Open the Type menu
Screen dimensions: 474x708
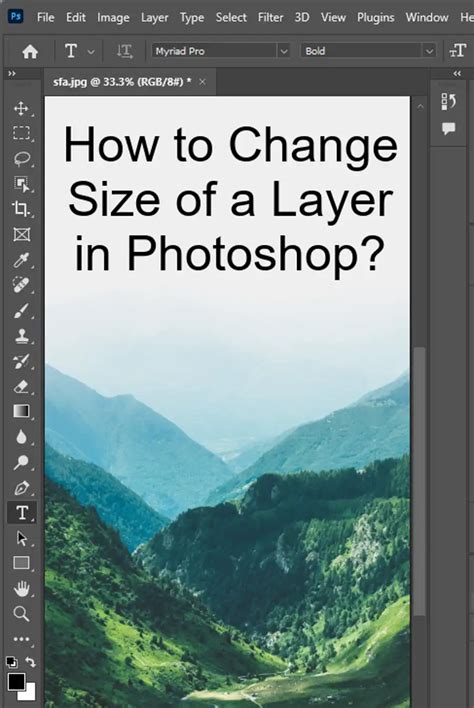(x=192, y=18)
